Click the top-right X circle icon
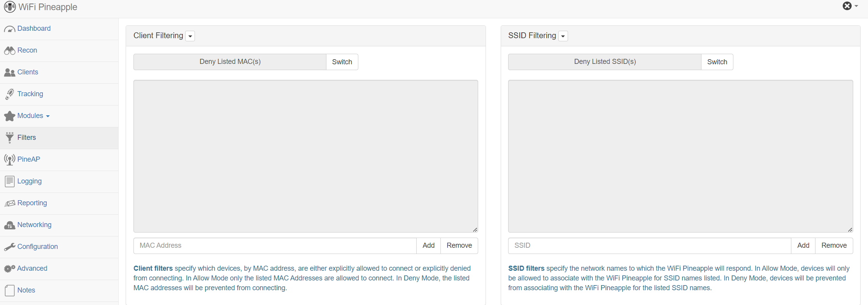Viewport: 868px width, 305px height. [847, 6]
